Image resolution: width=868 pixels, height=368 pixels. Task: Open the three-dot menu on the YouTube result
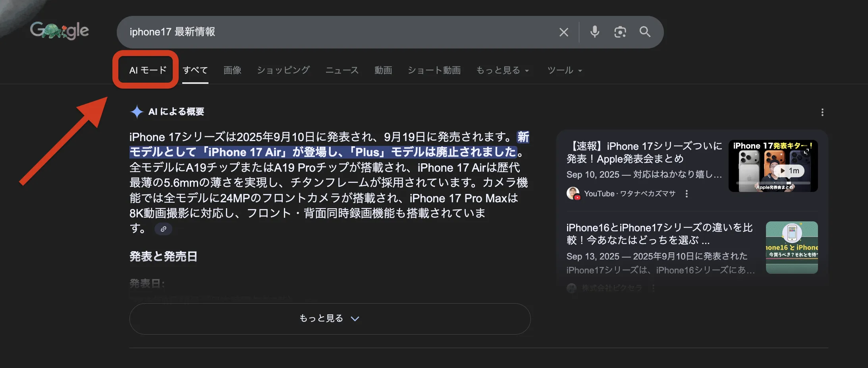[687, 194]
